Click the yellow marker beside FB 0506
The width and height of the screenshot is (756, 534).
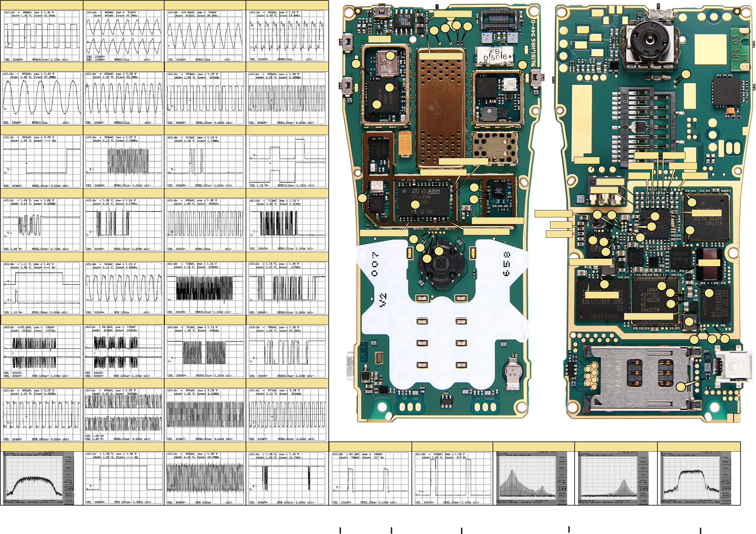tap(522, 65)
